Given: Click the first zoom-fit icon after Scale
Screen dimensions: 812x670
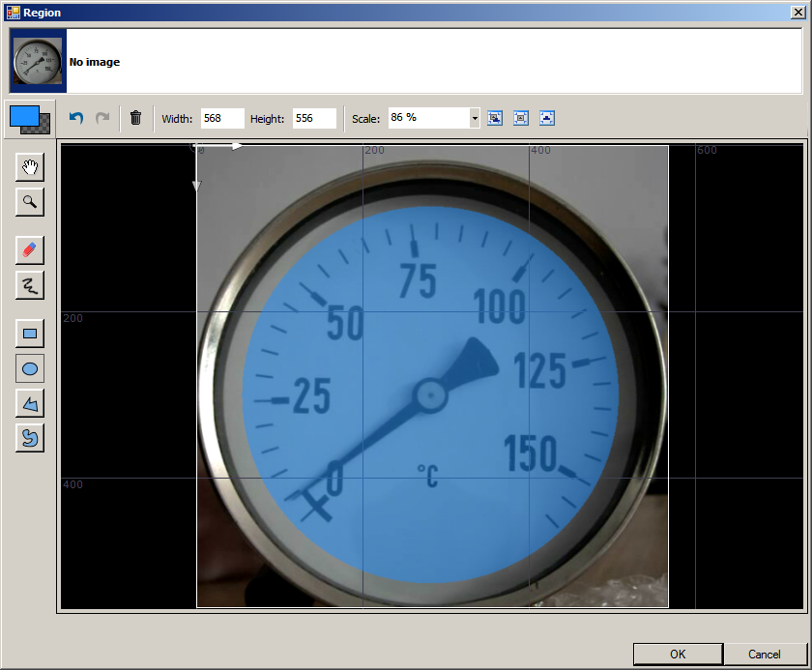Looking at the screenshot, I should [x=495, y=118].
